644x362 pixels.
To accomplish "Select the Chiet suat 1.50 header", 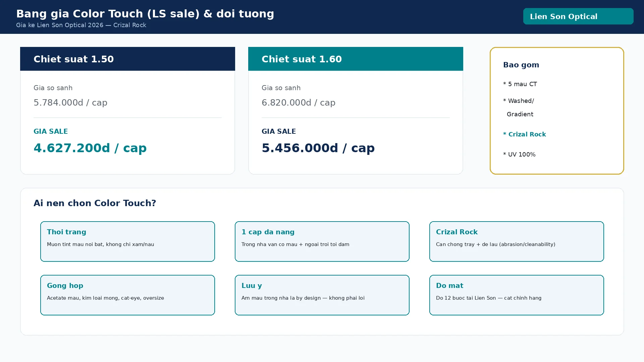I will tap(127, 59).
